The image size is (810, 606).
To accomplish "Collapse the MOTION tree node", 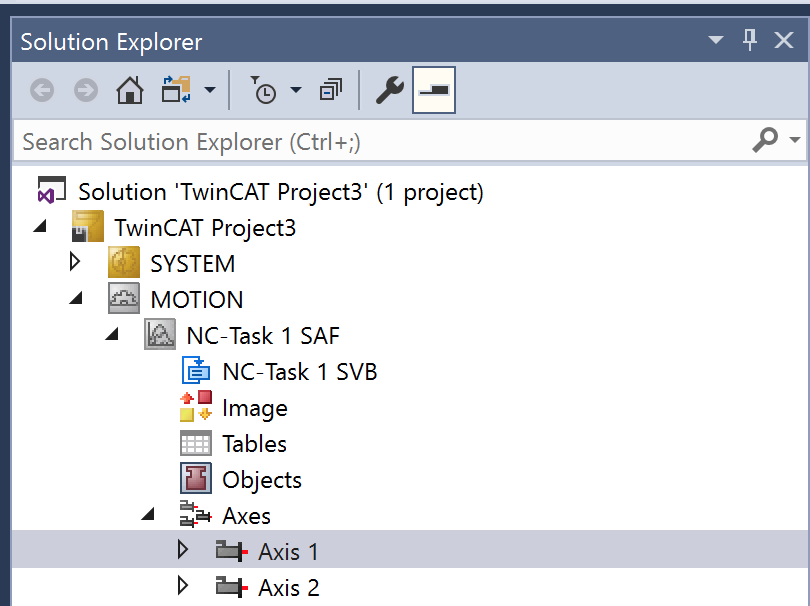I will click(76, 298).
